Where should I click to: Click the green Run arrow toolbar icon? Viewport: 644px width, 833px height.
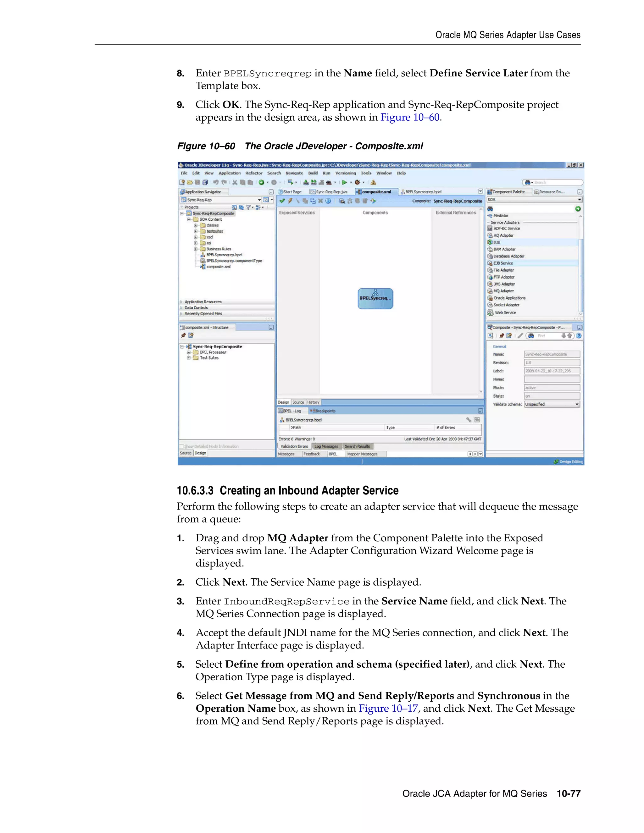click(x=344, y=182)
